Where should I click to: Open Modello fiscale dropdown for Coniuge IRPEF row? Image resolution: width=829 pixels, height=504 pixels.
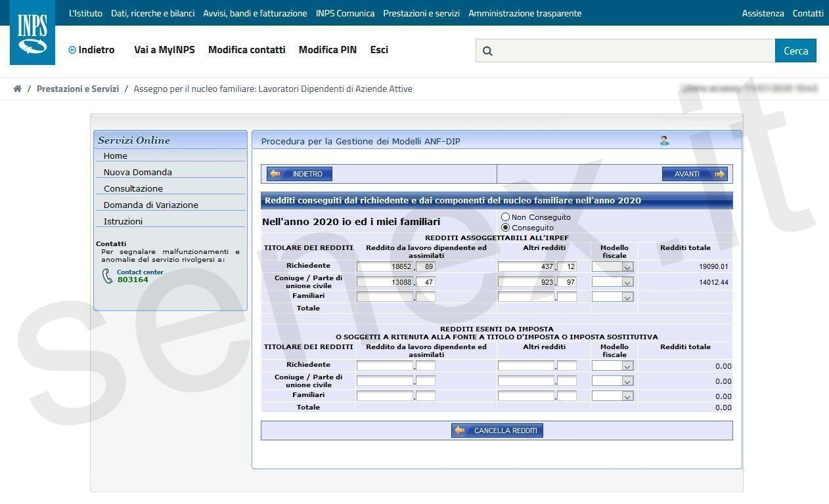[x=612, y=282]
